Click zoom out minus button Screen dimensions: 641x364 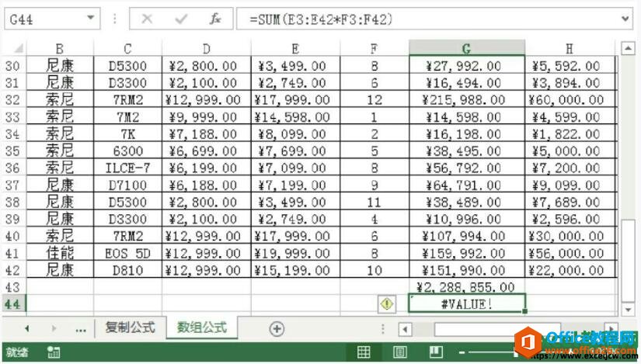click(x=462, y=352)
